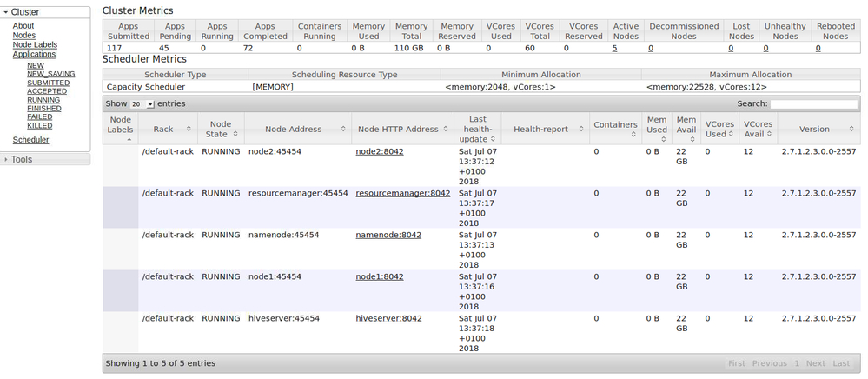Image resolution: width=868 pixels, height=379 pixels.
Task: Click the minimum allocation memory:2048 value
Action: pos(500,87)
